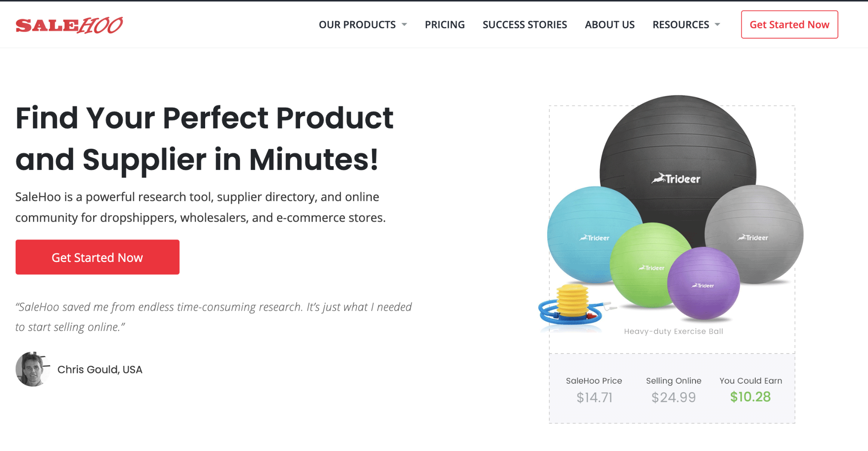The height and width of the screenshot is (451, 868).
Task: Open the About Us page
Action: (609, 25)
